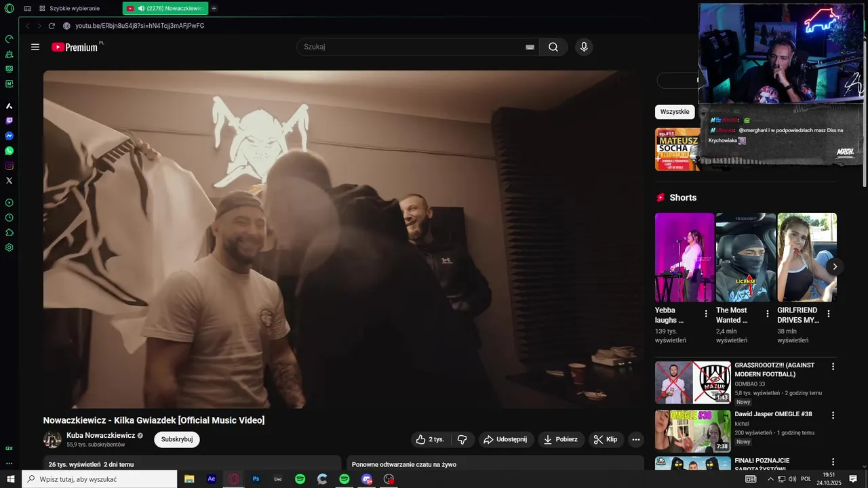Mute the tab's speaker audio icon
Image resolution: width=868 pixels, height=488 pixels.
click(141, 8)
